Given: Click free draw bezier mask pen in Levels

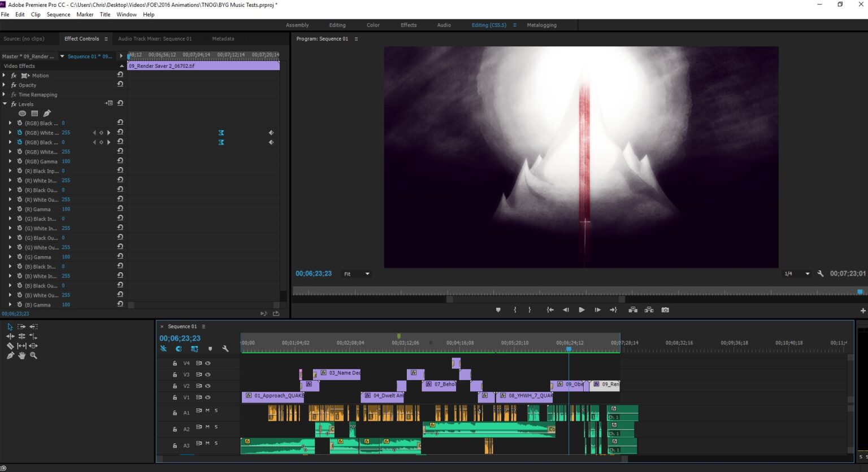Looking at the screenshot, I should [x=47, y=113].
